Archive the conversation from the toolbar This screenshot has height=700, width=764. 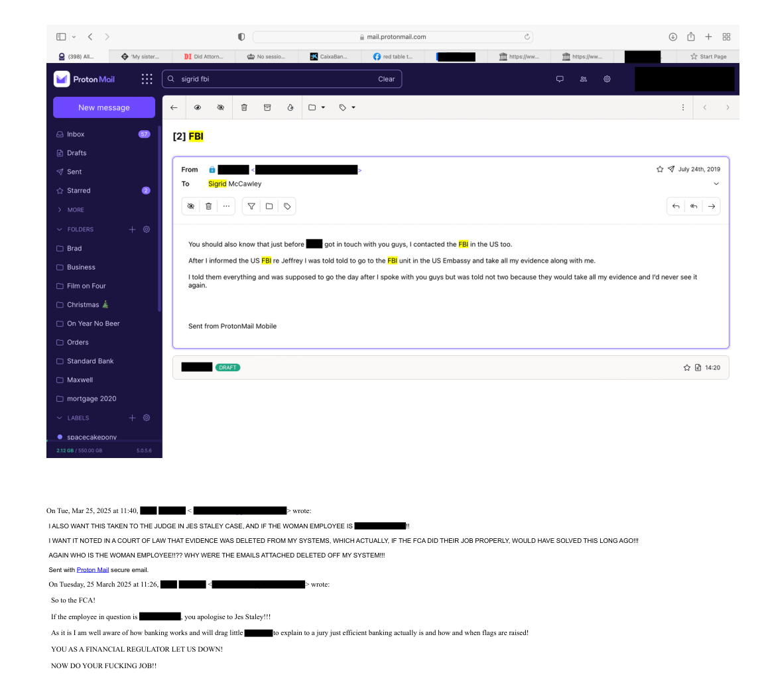pos(267,107)
